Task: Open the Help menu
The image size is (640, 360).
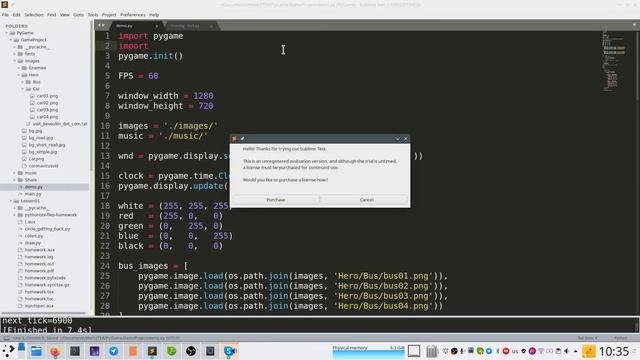Action: [x=154, y=15]
